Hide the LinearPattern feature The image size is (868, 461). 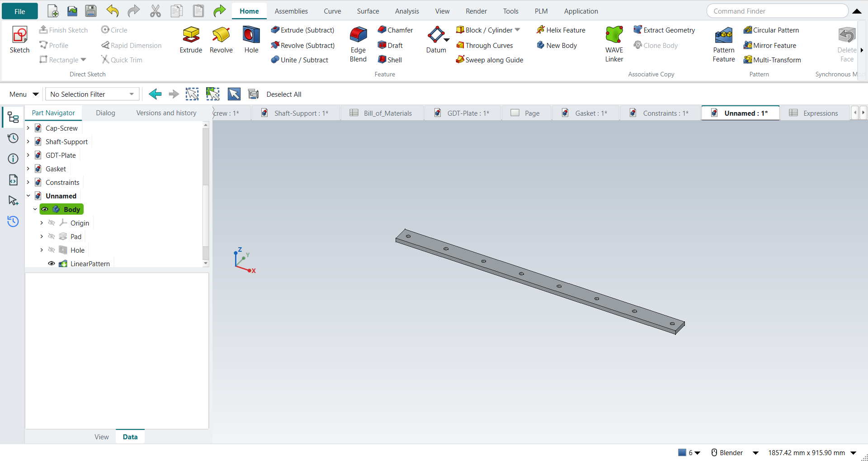[52, 263]
